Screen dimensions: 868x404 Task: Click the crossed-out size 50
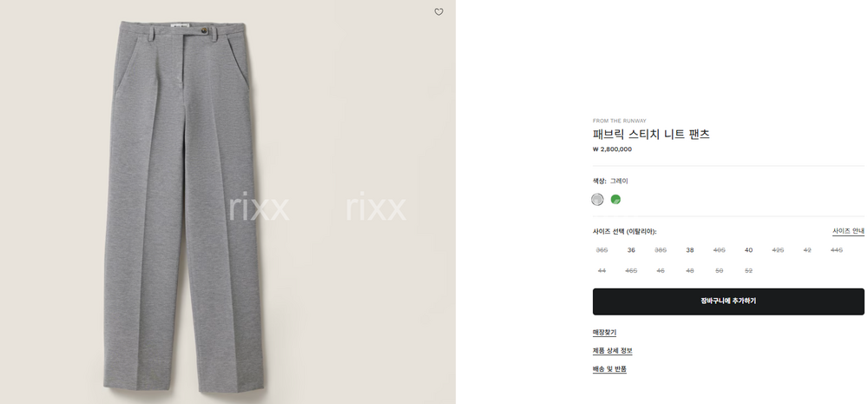719,271
